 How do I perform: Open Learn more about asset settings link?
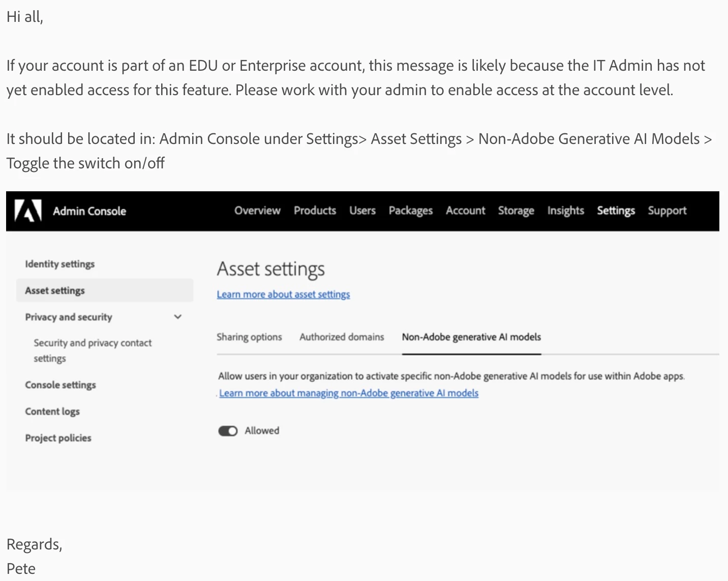pyautogui.click(x=283, y=294)
